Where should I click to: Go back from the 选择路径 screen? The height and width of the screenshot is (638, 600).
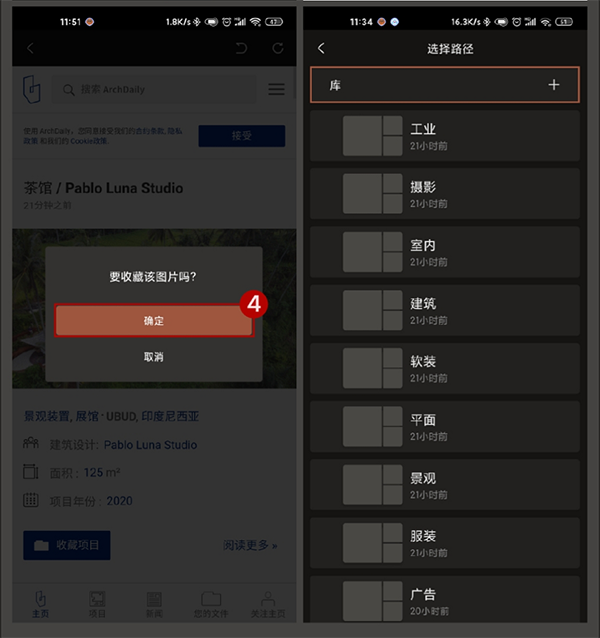click(x=321, y=48)
